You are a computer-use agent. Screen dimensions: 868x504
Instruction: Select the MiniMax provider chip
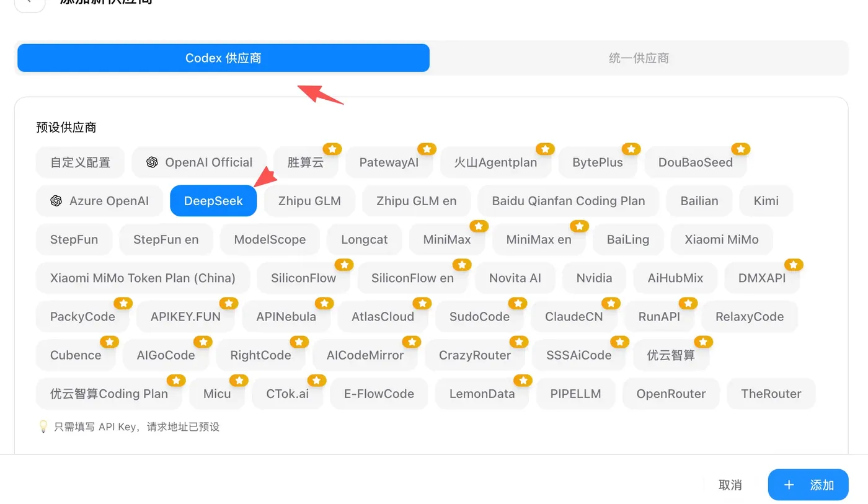(x=447, y=239)
